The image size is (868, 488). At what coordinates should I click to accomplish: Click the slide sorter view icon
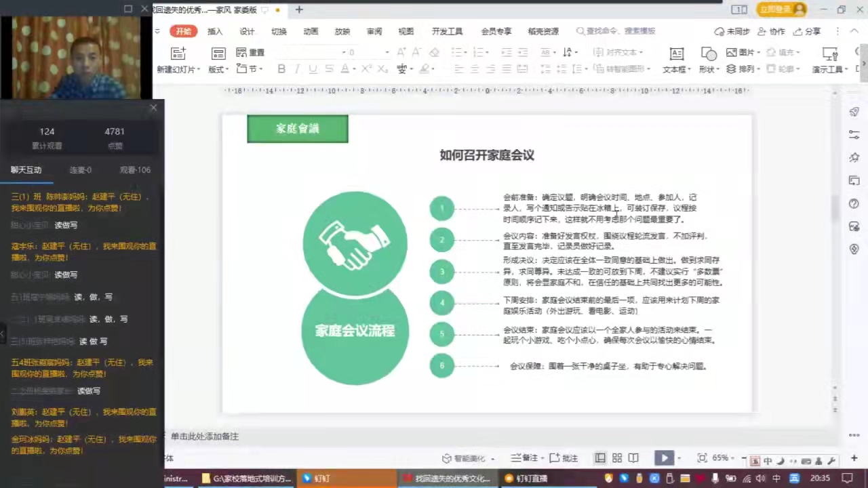pos(616,458)
